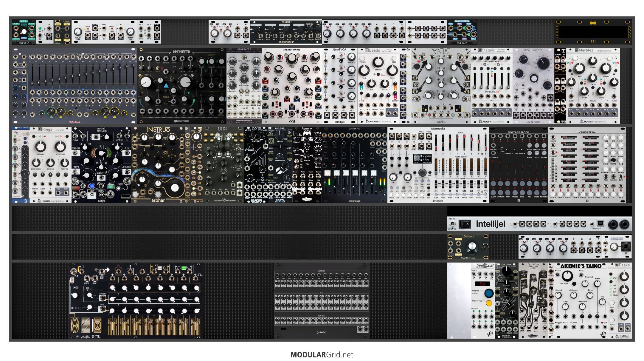Click the Varigate 8+ CLK IN jack
644x361 pixels.
coord(553,137)
